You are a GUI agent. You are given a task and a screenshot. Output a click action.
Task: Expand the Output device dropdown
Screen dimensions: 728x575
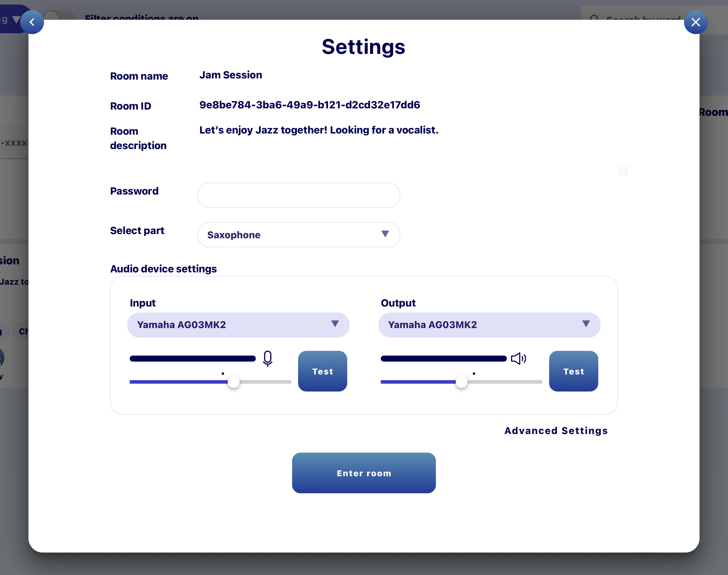pyautogui.click(x=489, y=325)
